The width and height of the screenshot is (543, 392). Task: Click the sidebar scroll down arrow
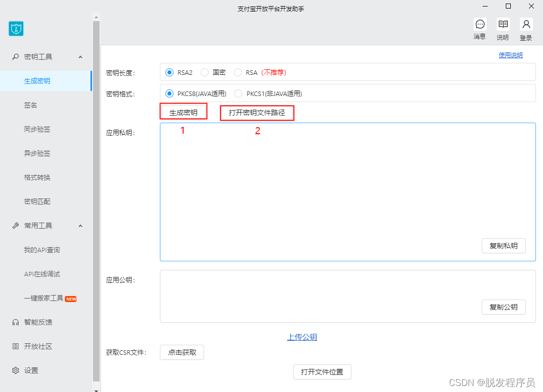point(97,388)
